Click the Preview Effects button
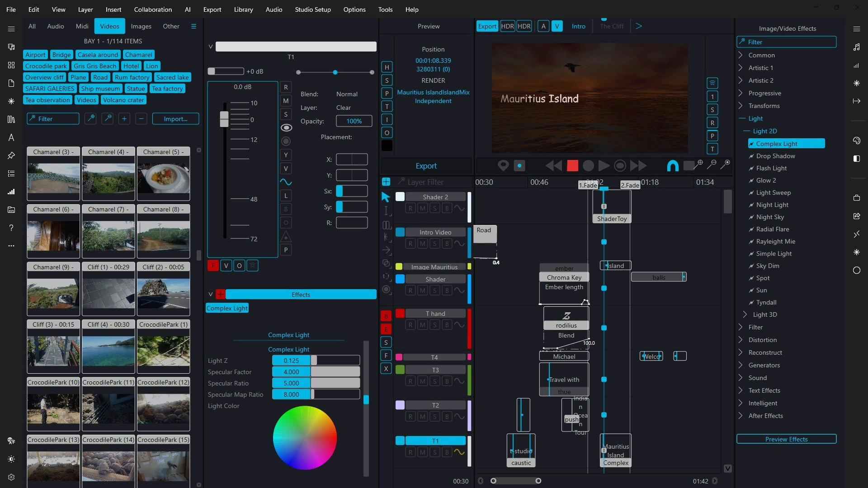The height and width of the screenshot is (488, 868). coord(786,439)
